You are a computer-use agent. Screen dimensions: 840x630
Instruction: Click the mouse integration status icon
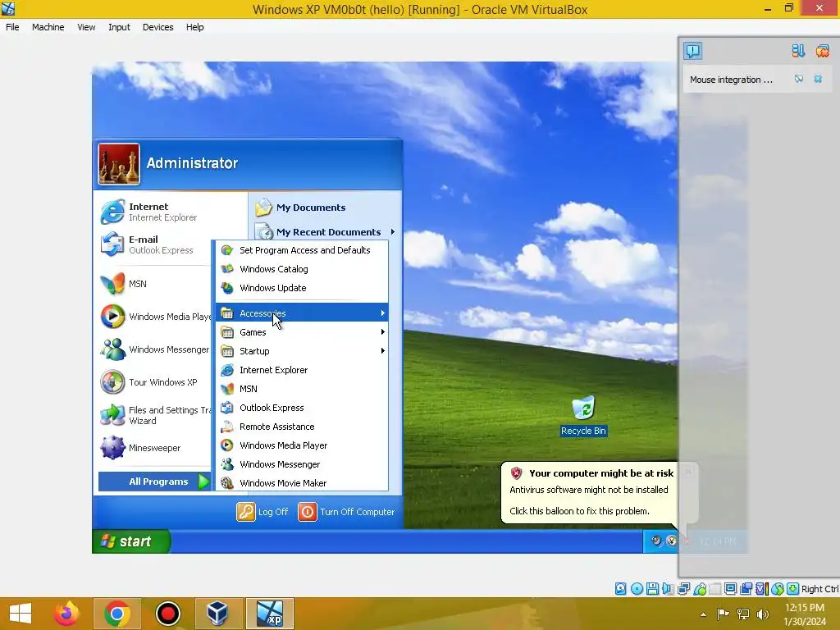tap(778, 589)
